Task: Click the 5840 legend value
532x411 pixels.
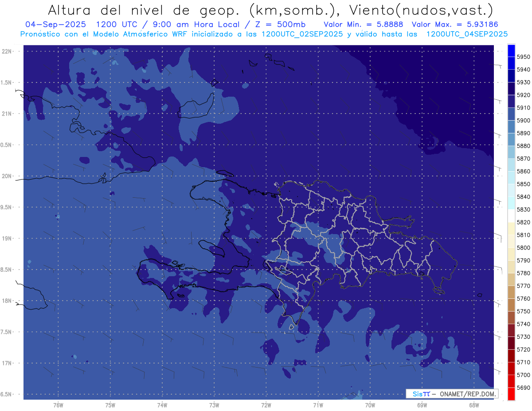Action: click(x=523, y=197)
